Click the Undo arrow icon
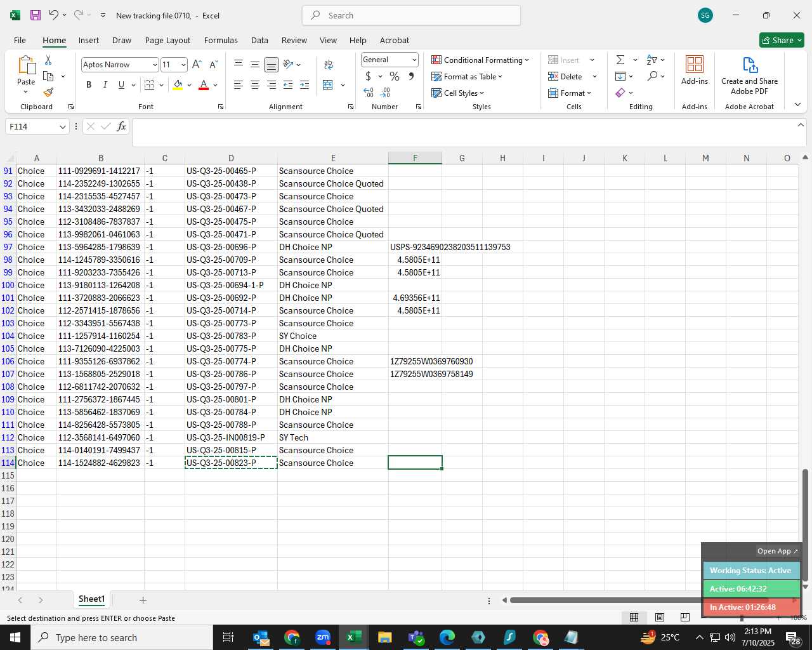Viewport: 812px width, 650px height. pyautogui.click(x=54, y=15)
